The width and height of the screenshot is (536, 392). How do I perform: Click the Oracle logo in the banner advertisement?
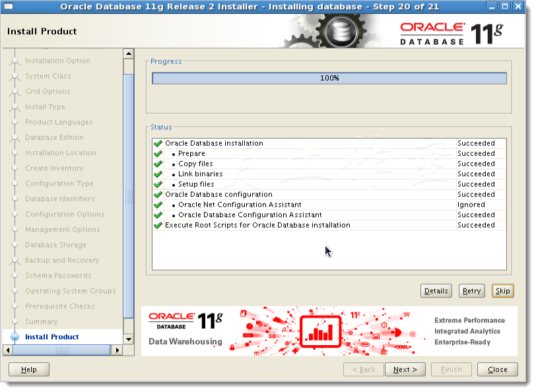click(x=170, y=320)
